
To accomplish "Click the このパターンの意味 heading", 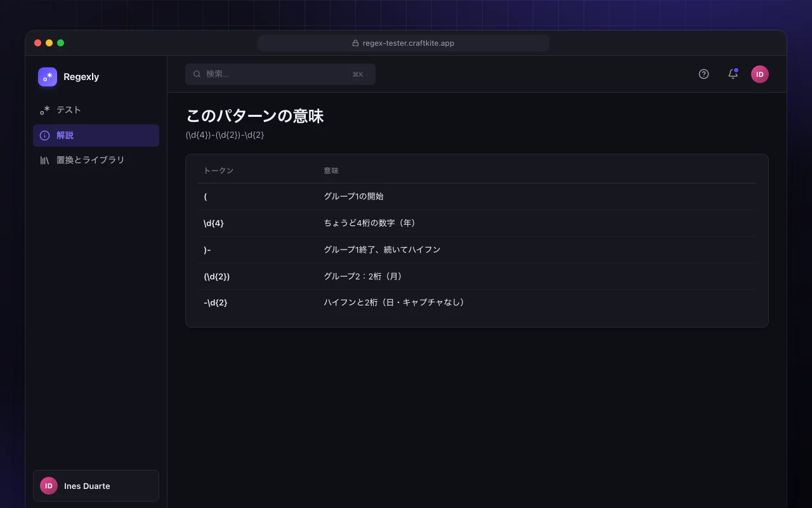I will [x=255, y=116].
